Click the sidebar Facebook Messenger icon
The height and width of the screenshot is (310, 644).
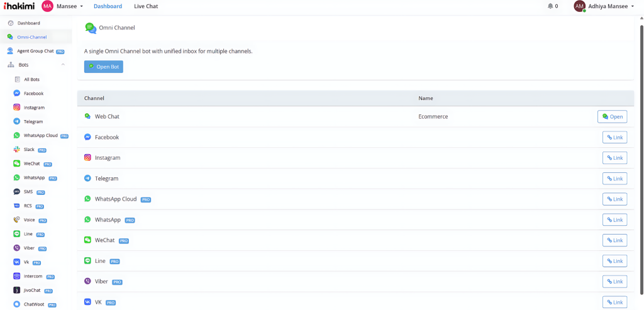click(17, 93)
